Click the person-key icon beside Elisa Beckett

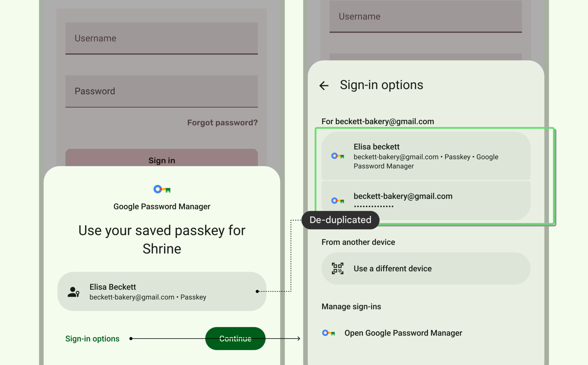point(73,292)
